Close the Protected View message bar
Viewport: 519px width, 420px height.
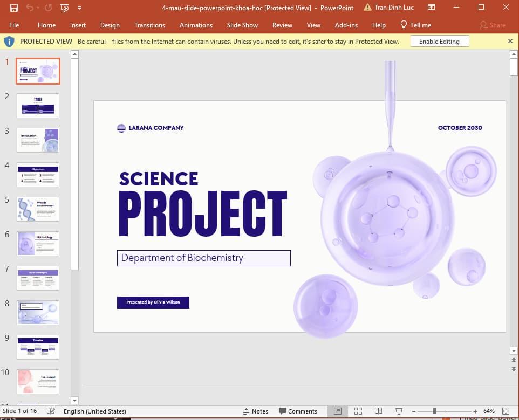coord(510,41)
